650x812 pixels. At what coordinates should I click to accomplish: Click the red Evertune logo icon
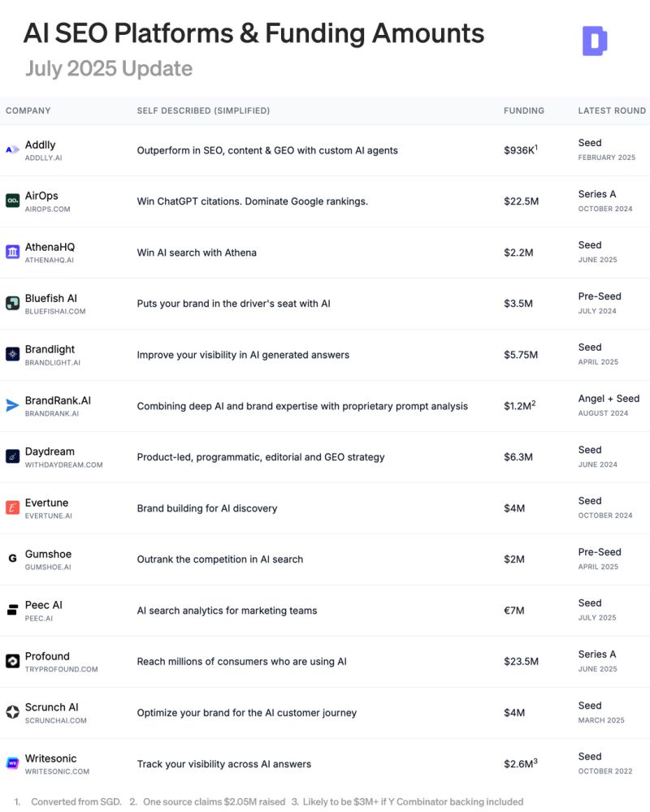pos(12,508)
